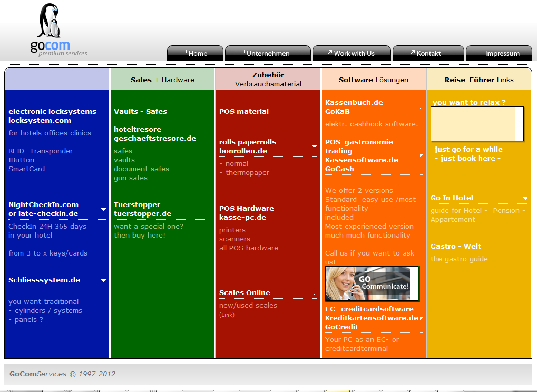
Task: Click the arrow icon beside POS material
Action: point(314,112)
